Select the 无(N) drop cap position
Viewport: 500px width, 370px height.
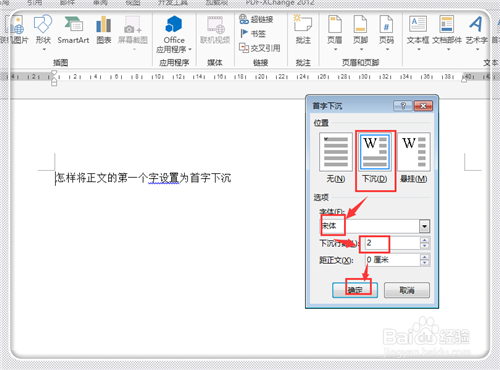pos(336,158)
